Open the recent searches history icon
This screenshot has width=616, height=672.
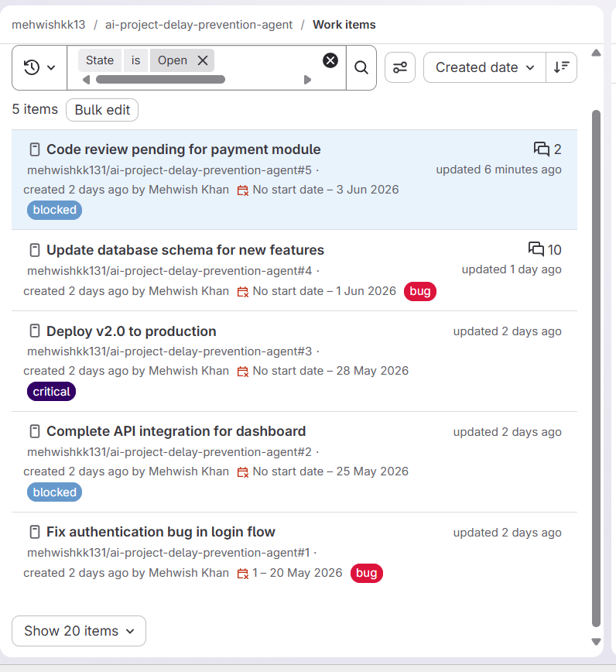click(32, 67)
